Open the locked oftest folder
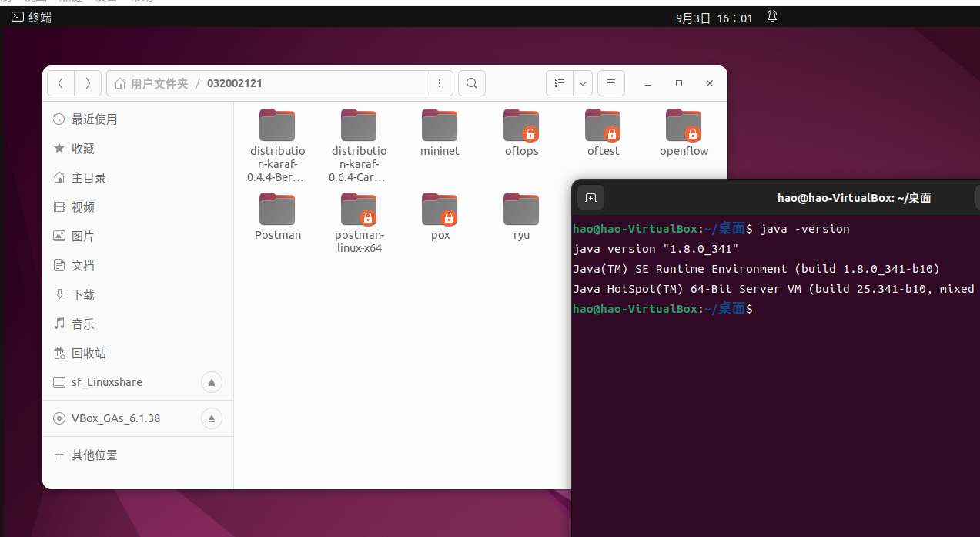Screen dimensions: 980x537 tap(603, 133)
